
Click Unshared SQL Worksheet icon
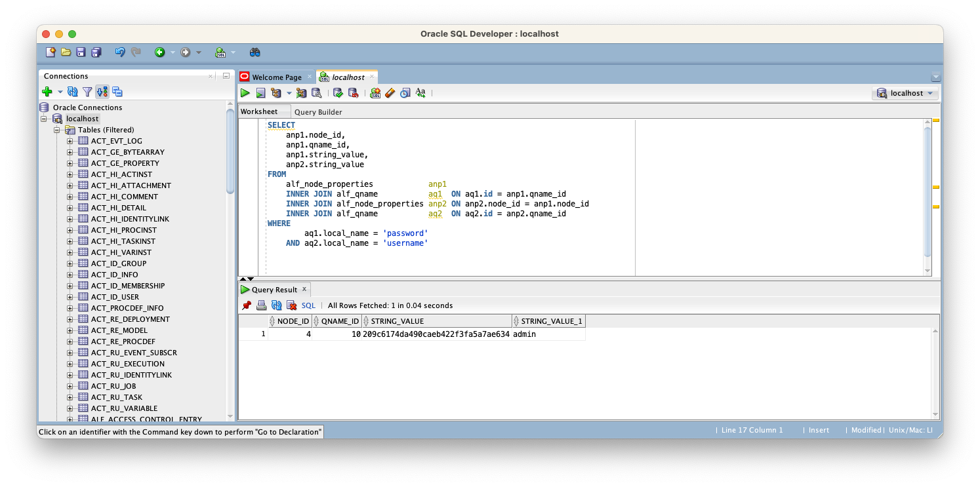point(375,93)
